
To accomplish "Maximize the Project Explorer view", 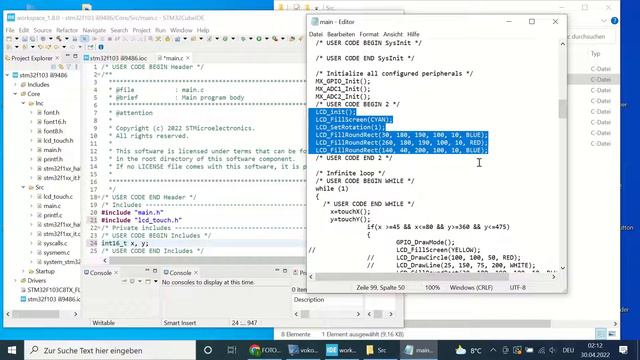I will coord(75,56).
